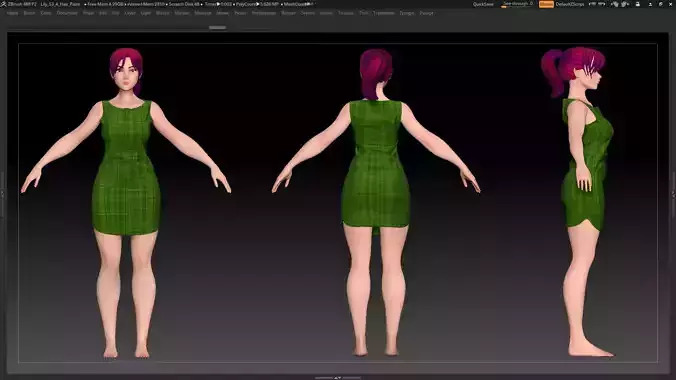Open the Layer menu
This screenshot has width=676, height=380.
[x=130, y=13]
